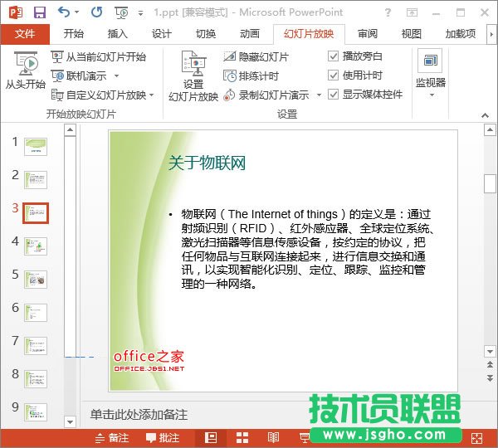Show more ribbon tabs arrow

pyautogui.click(x=491, y=34)
